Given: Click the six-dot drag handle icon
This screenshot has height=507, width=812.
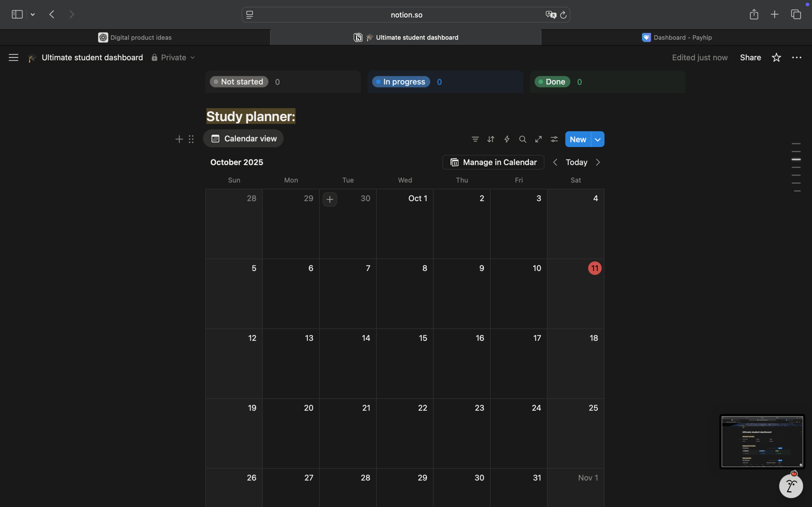Looking at the screenshot, I should click(x=191, y=139).
